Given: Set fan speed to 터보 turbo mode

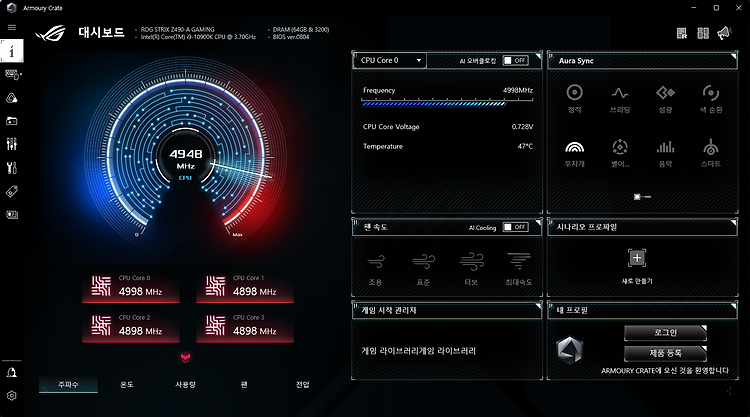Looking at the screenshot, I should pos(471,269).
